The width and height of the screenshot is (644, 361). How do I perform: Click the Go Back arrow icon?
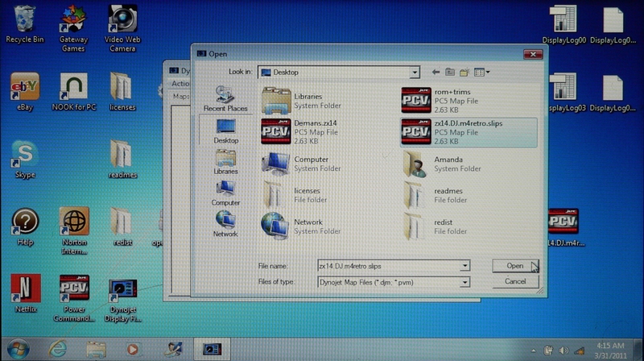(436, 73)
